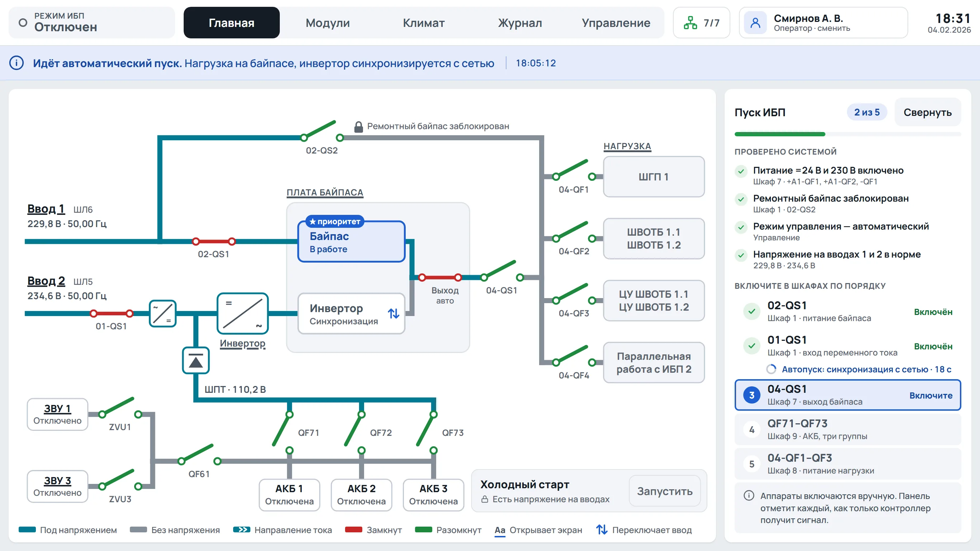
Task: Click the green check beside 02-QS1 step
Action: (x=752, y=311)
